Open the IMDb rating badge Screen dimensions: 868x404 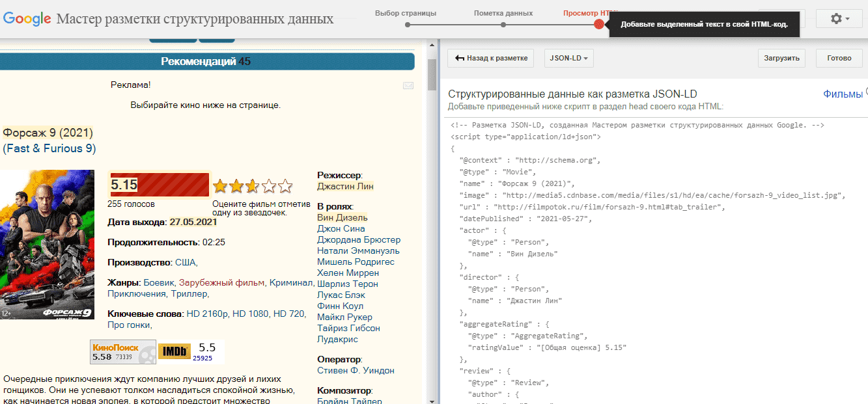pyautogui.click(x=191, y=352)
